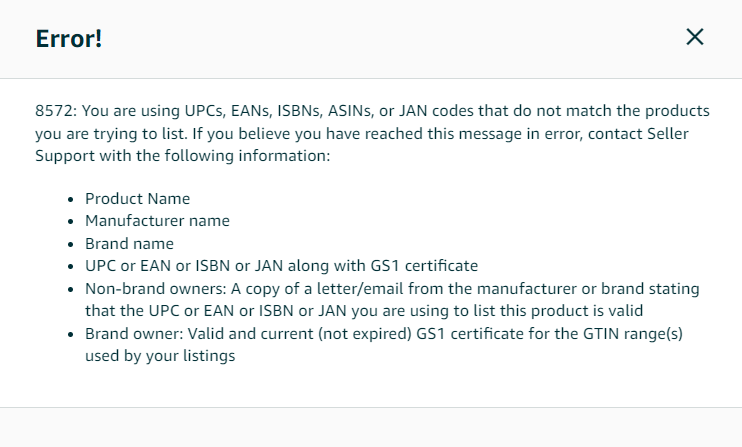
Task: Select the error code 8572 text
Action: (53, 111)
